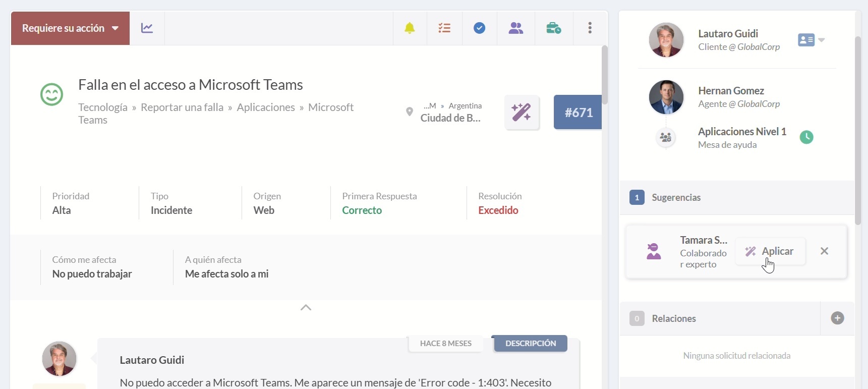Click the #671 ticket number badge
This screenshot has height=389, width=868.
(578, 112)
